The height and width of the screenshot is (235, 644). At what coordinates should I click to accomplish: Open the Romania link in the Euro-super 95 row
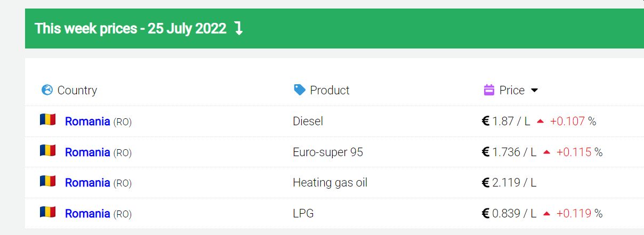click(87, 152)
